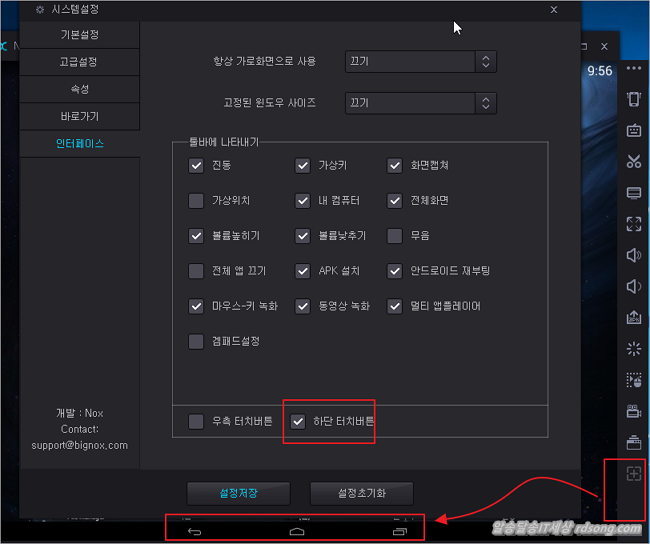Toggle fullscreen with the expand icon
This screenshot has height=544, width=650.
(x=633, y=224)
